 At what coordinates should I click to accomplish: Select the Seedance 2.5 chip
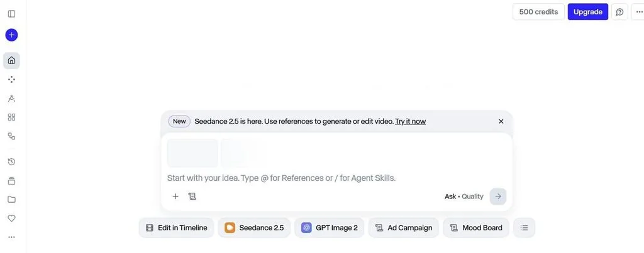tap(254, 228)
